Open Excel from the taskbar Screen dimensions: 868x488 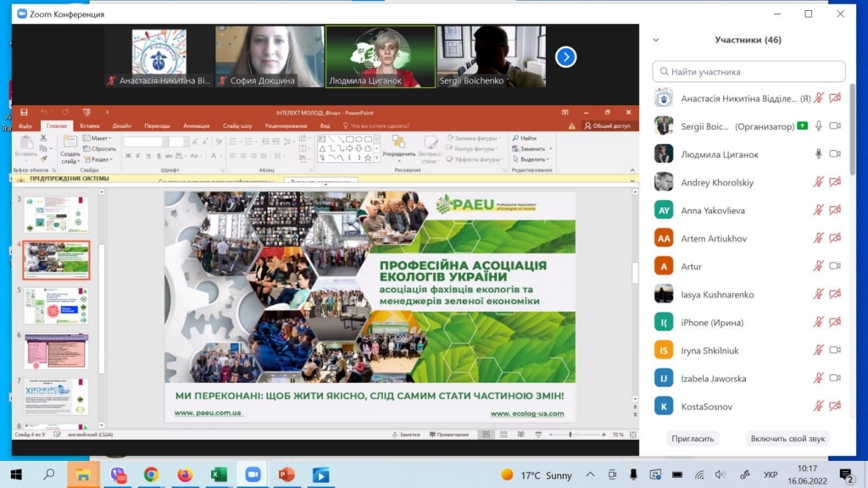click(x=219, y=474)
